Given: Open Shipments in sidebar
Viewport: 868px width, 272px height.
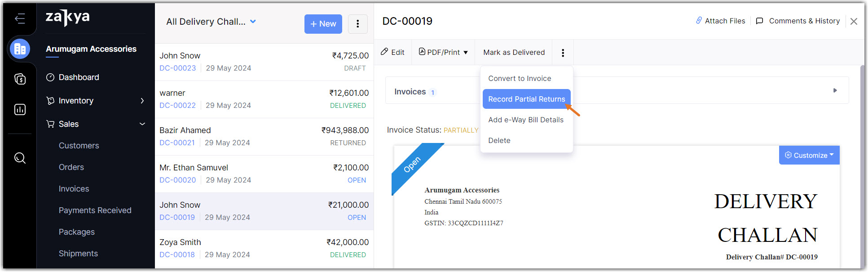Looking at the screenshot, I should tap(79, 254).
